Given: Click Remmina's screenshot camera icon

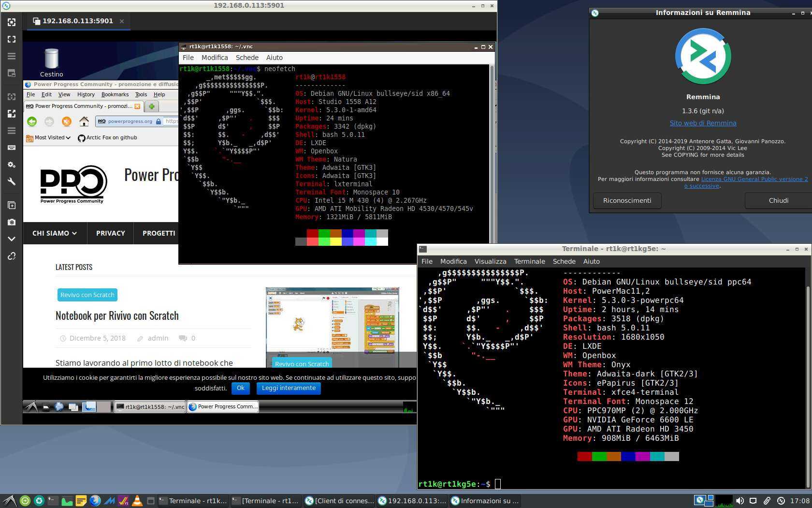Looking at the screenshot, I should click(x=12, y=222).
